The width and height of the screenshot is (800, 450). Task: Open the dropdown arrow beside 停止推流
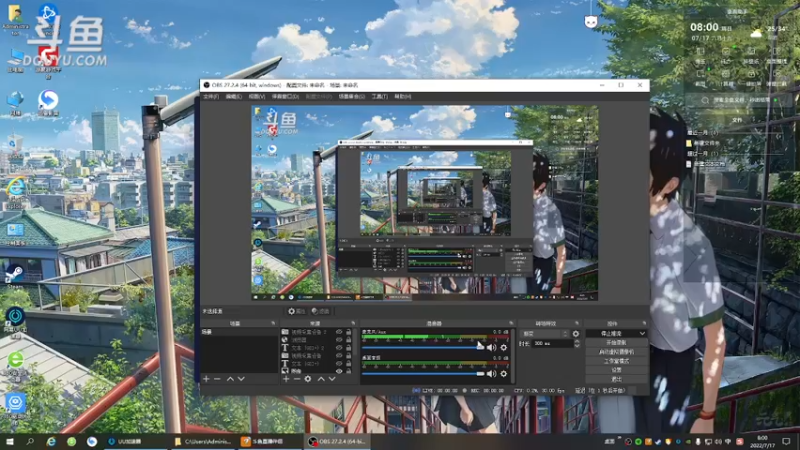642,334
